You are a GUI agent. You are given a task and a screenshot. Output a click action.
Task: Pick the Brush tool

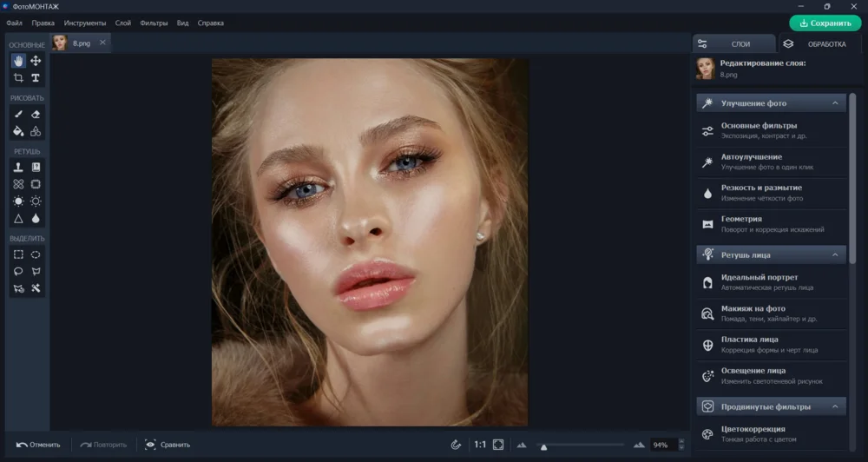coord(18,114)
